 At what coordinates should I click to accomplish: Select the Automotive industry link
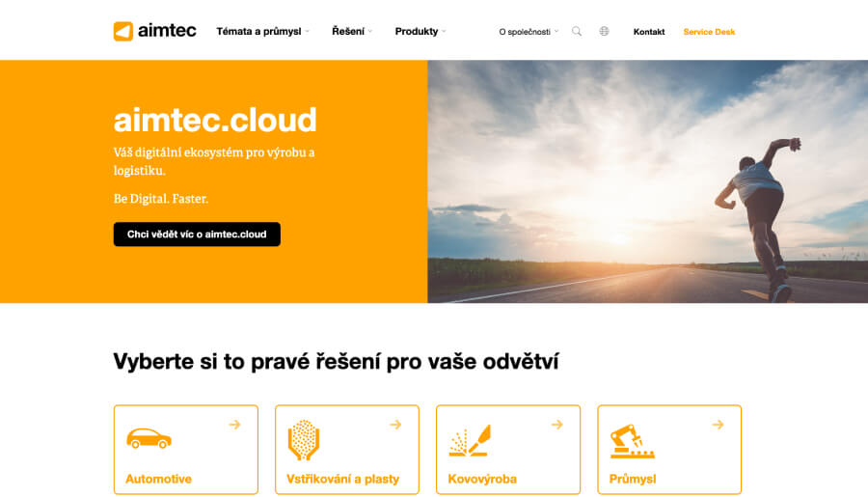(158, 479)
